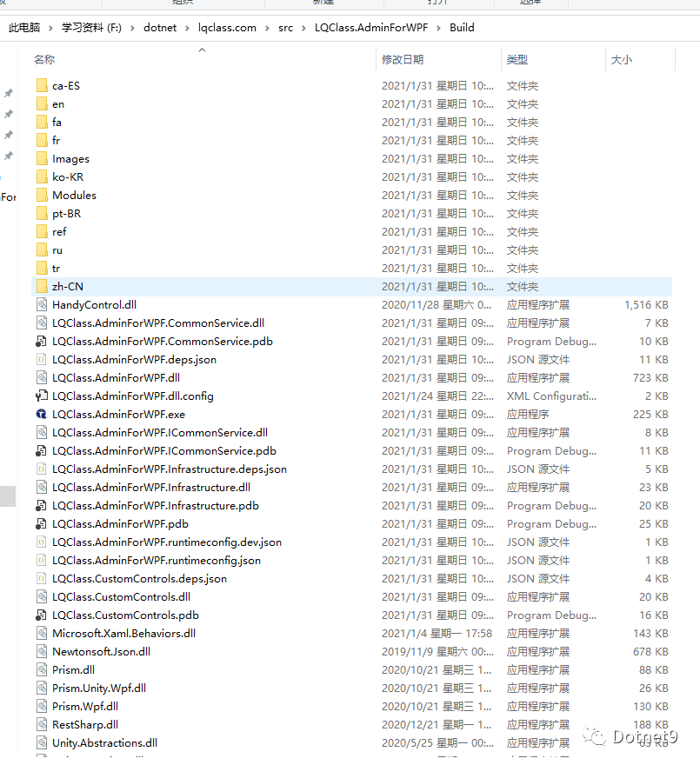Expand breadcrumb chevron after src
This screenshot has width=700, height=765.
[303, 29]
